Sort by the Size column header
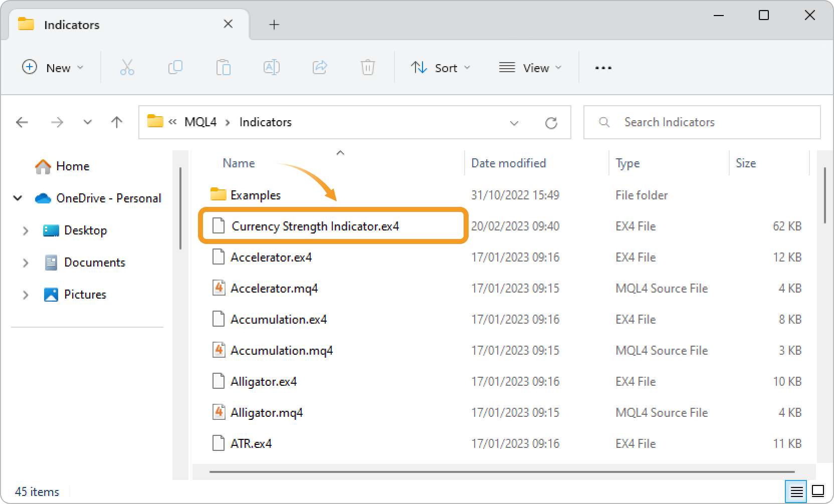The height and width of the screenshot is (504, 834). point(746,163)
